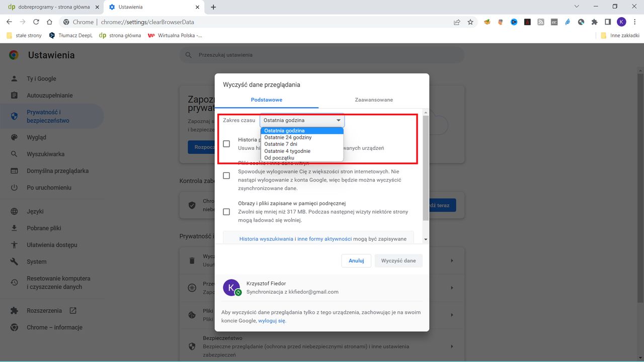Click the search magnifier in Przeszukaj ustawienia field
Viewport: 644px width, 362px height.
pos(188,55)
